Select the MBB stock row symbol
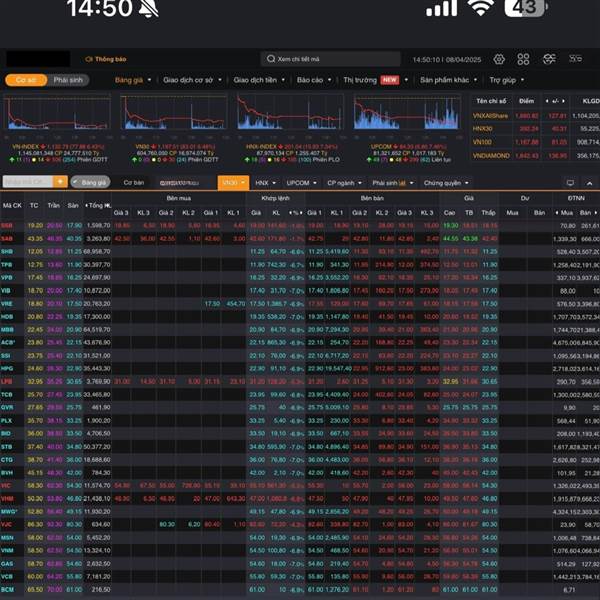 (x=7, y=329)
